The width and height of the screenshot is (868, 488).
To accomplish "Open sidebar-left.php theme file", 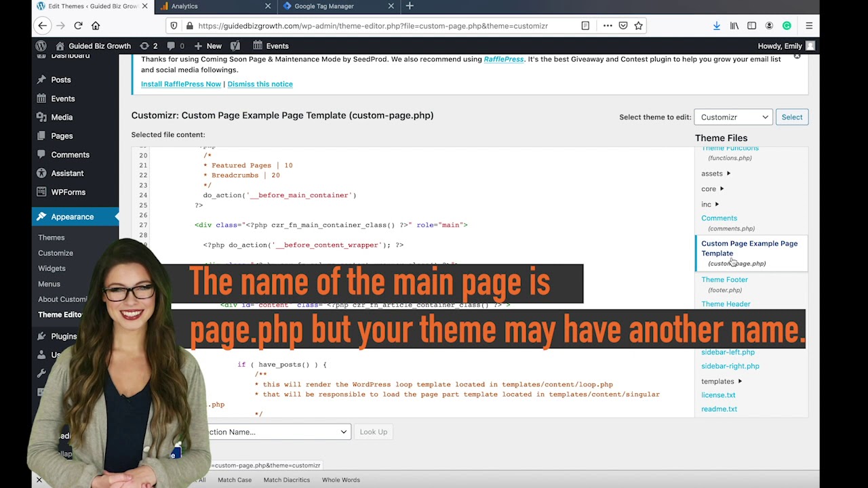I will click(x=728, y=352).
